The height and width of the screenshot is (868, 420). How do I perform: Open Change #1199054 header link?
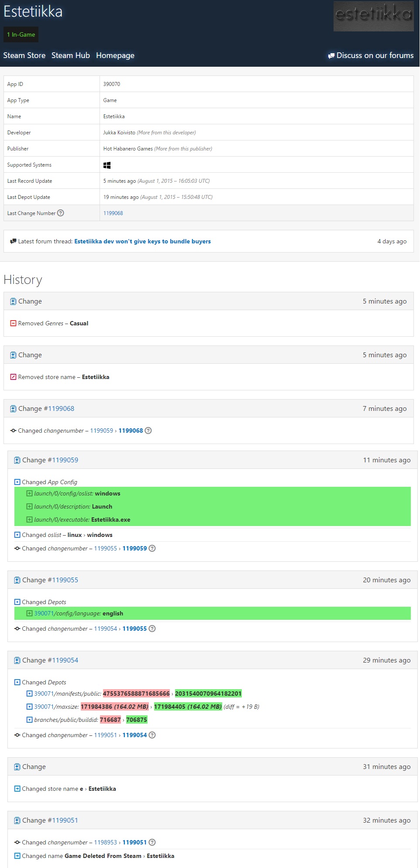click(65, 660)
